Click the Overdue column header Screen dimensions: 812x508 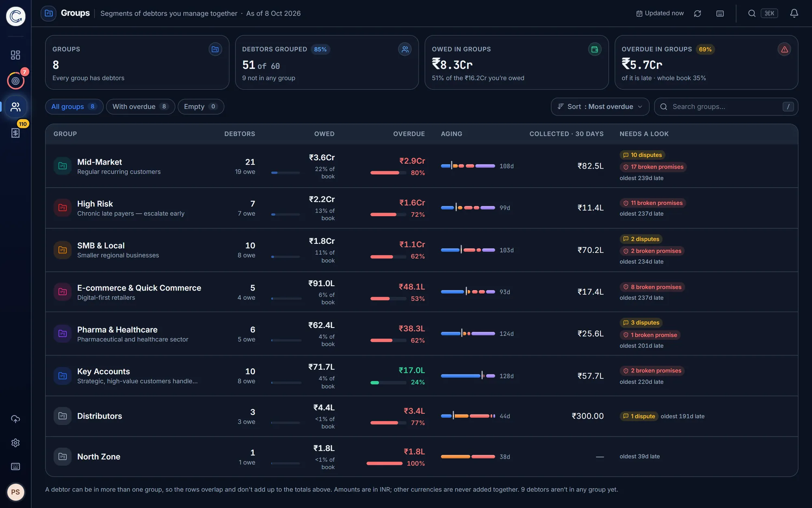(x=409, y=134)
